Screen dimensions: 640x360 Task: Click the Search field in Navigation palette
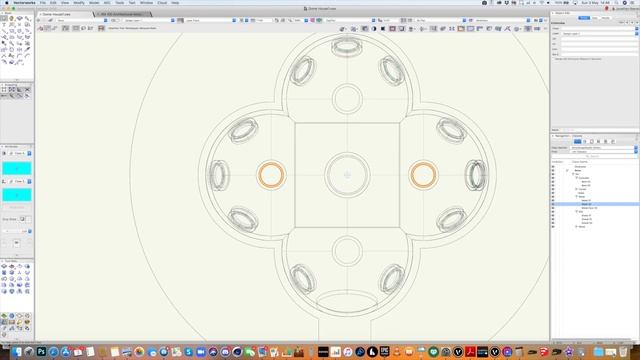pyautogui.click(x=594, y=156)
